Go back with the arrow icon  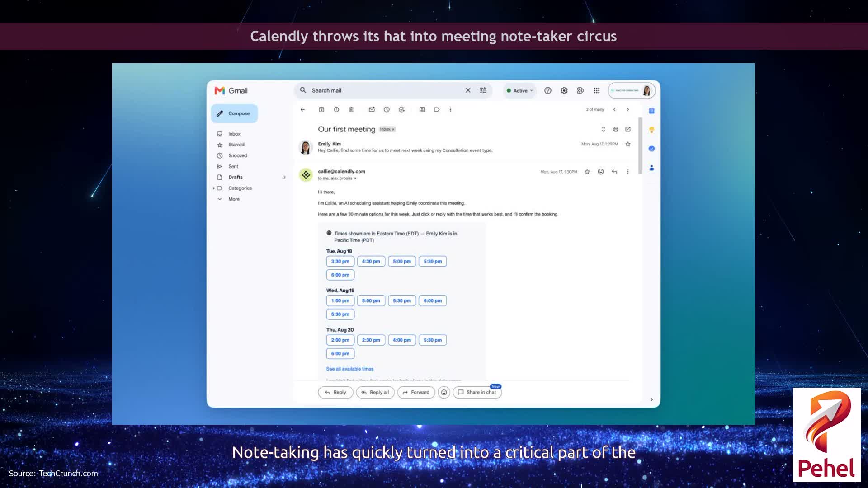click(302, 109)
